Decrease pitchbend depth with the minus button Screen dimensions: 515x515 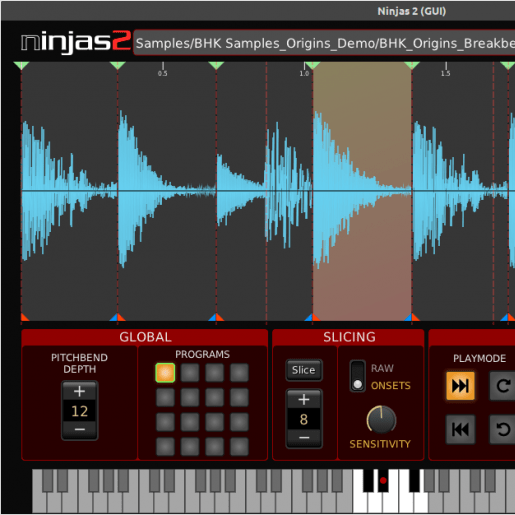click(x=79, y=430)
